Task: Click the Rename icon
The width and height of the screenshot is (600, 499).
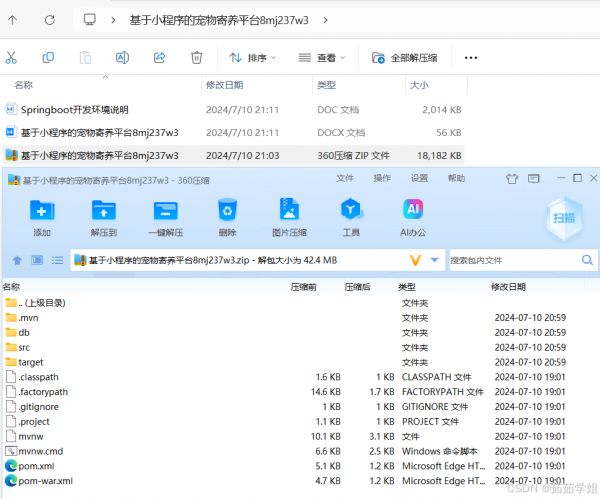Action: tap(122, 58)
